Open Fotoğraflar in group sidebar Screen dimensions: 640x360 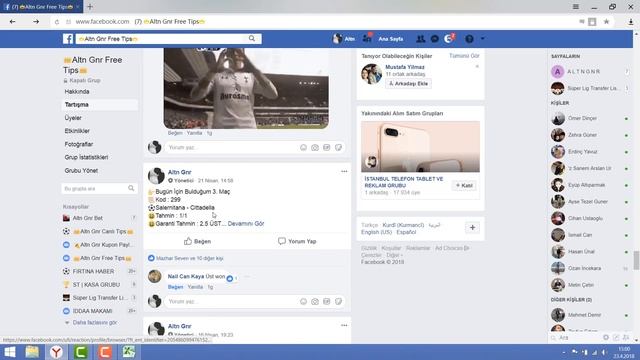79,144
